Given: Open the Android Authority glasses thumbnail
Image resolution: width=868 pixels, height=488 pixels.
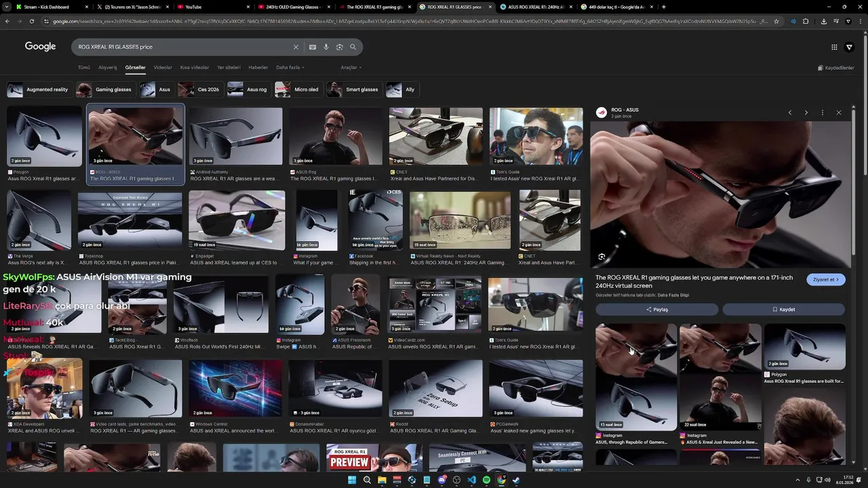Looking at the screenshot, I should (x=236, y=136).
